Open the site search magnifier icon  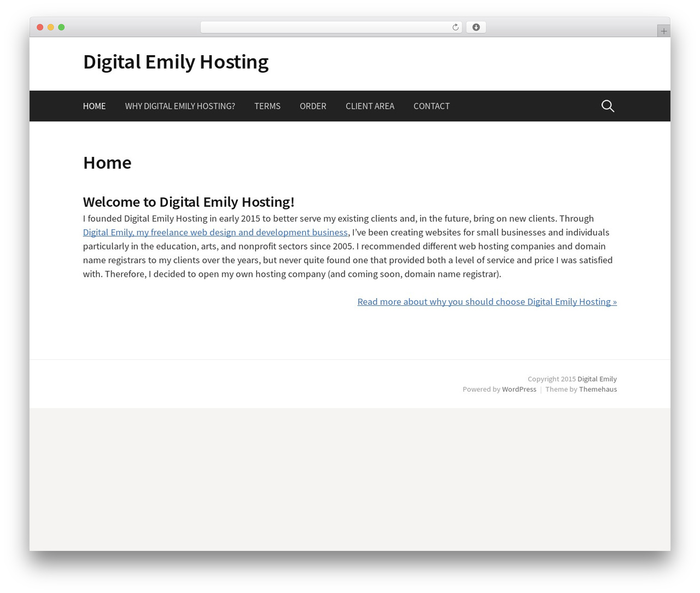(x=608, y=106)
